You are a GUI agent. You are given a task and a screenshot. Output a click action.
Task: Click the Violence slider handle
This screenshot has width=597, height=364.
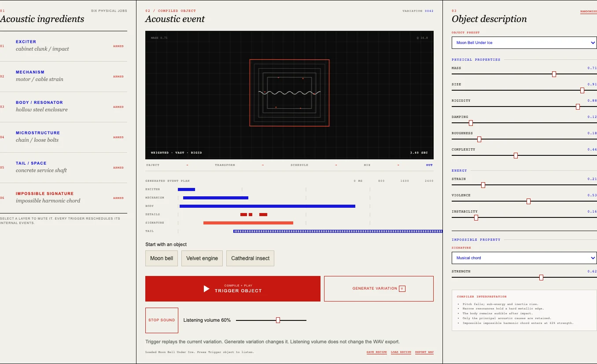coord(528,201)
